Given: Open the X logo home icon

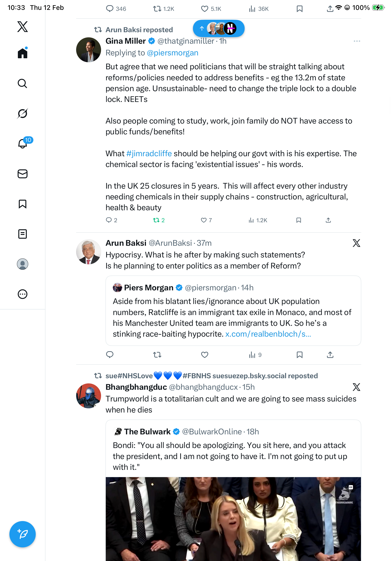Looking at the screenshot, I should click(22, 27).
